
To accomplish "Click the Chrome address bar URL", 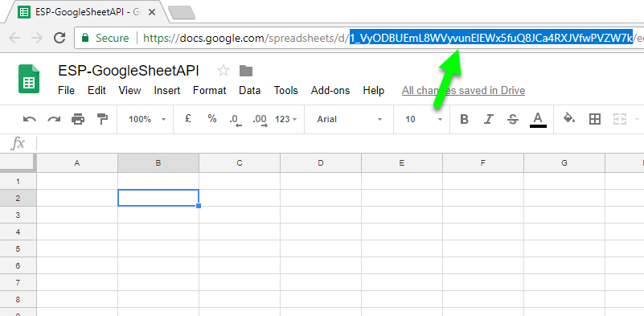I will pyautogui.click(x=392, y=38).
